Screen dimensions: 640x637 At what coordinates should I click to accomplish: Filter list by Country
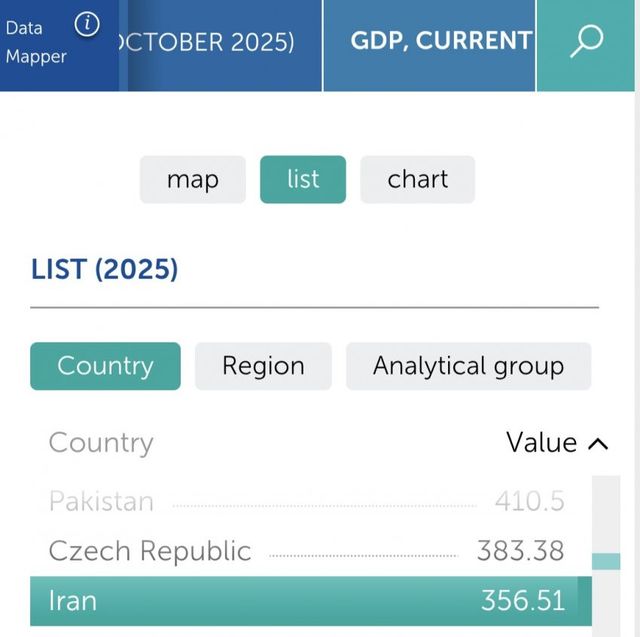point(105,366)
